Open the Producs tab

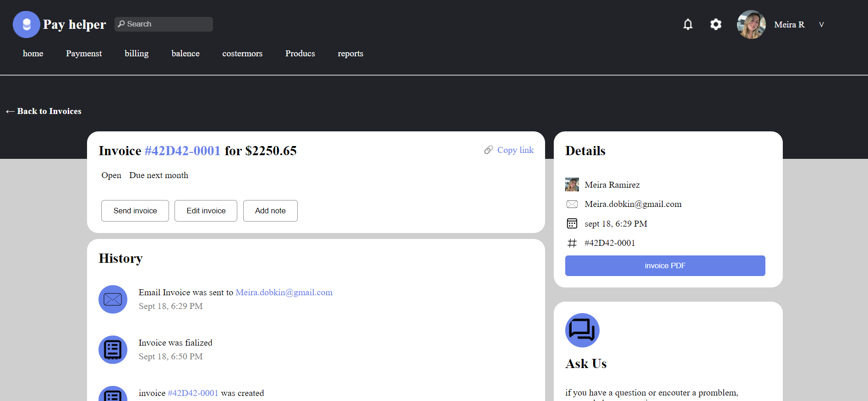pos(300,54)
